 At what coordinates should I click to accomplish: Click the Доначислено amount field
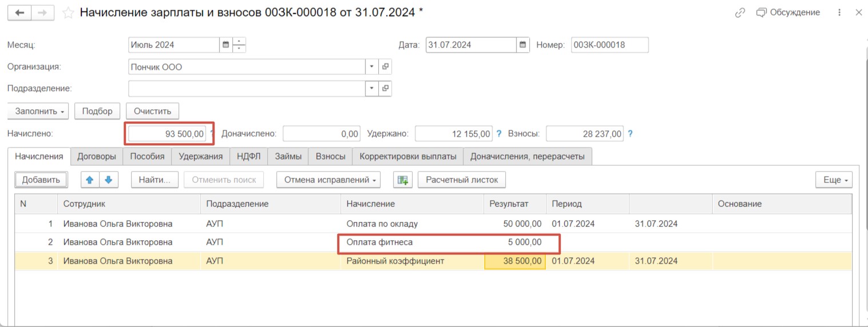pyautogui.click(x=322, y=134)
